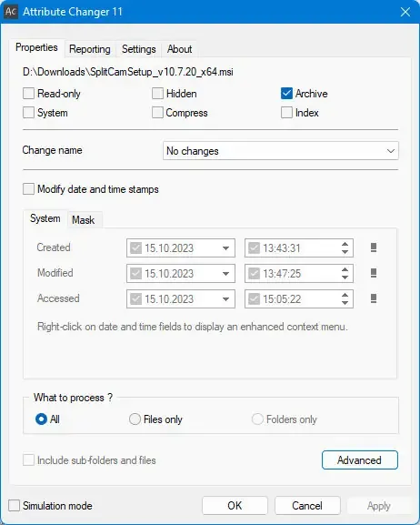Close the Attribute Changer 11 window

coord(405,12)
